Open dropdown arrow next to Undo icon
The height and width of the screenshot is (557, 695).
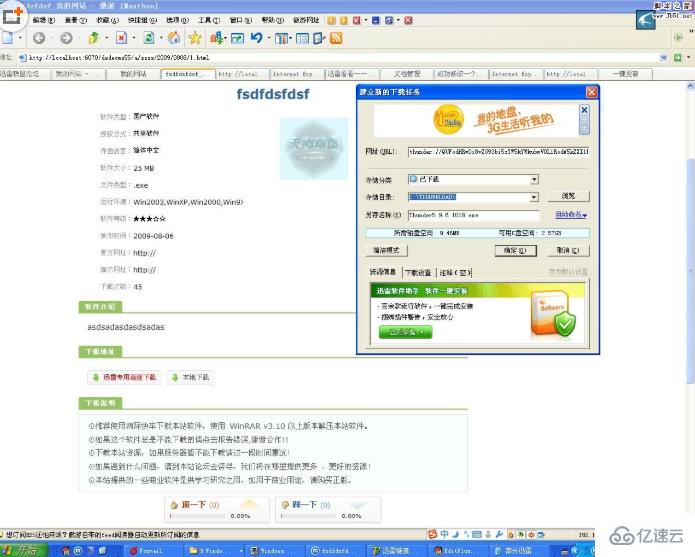coord(269,39)
